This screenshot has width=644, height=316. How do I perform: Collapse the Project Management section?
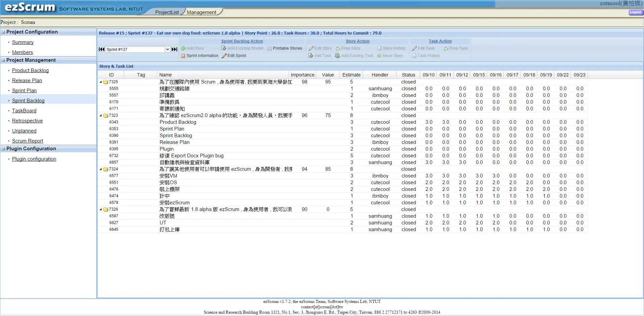3,60
